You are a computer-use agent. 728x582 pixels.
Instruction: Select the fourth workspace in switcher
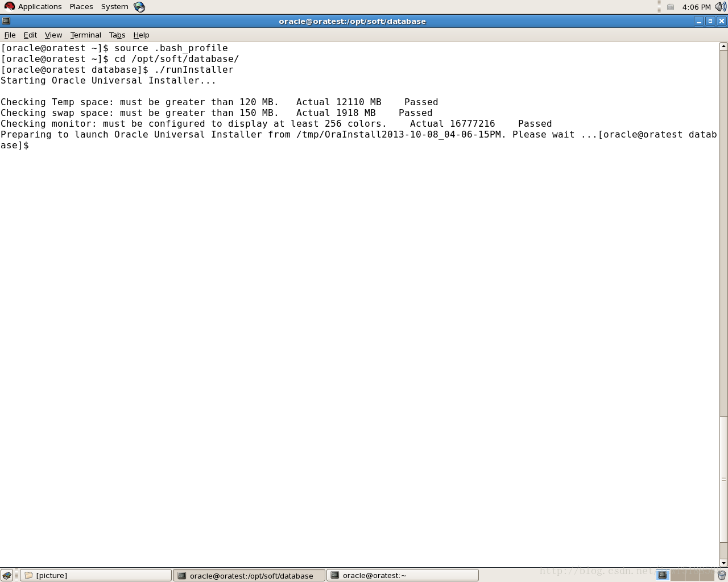tap(707, 575)
